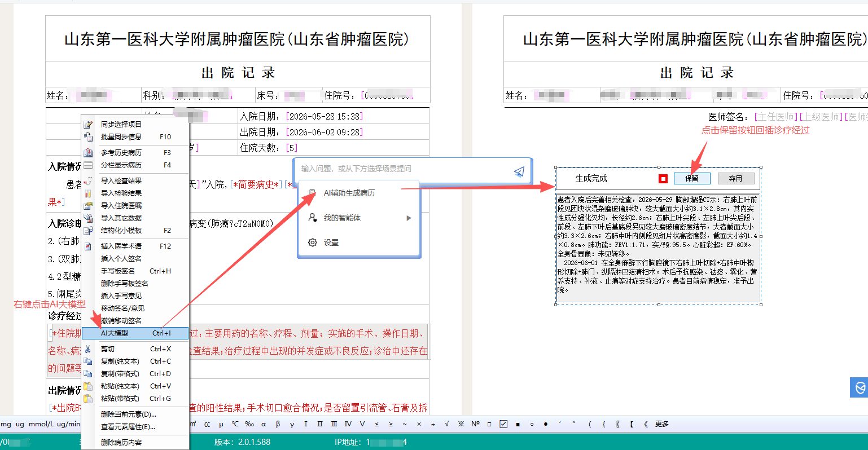The height and width of the screenshot is (450, 868).
Task: Click 版本: 2.0.1.588 in status bar
Action: (242, 442)
